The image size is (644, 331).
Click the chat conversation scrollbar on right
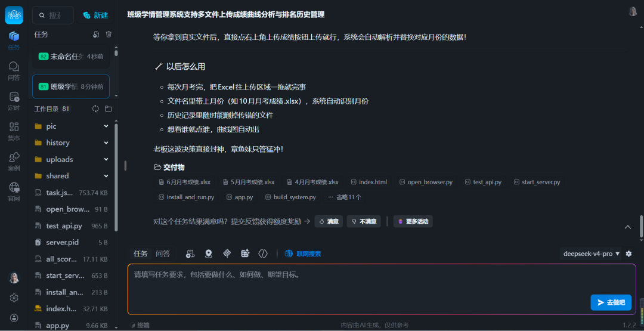pos(642,226)
